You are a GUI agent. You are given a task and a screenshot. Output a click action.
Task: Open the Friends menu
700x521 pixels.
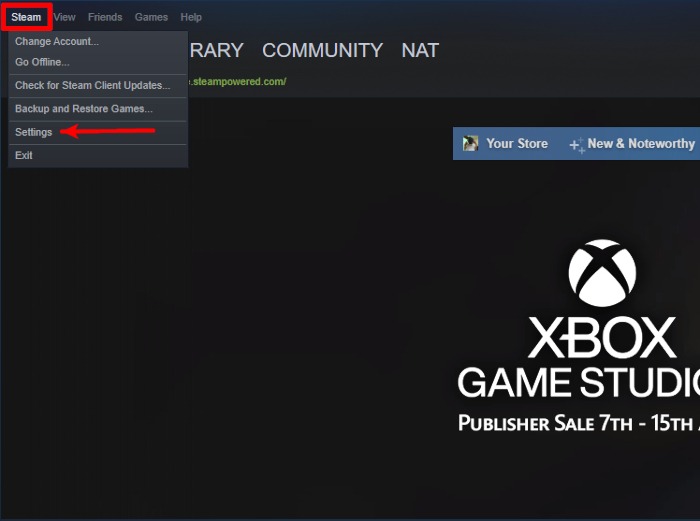[105, 17]
